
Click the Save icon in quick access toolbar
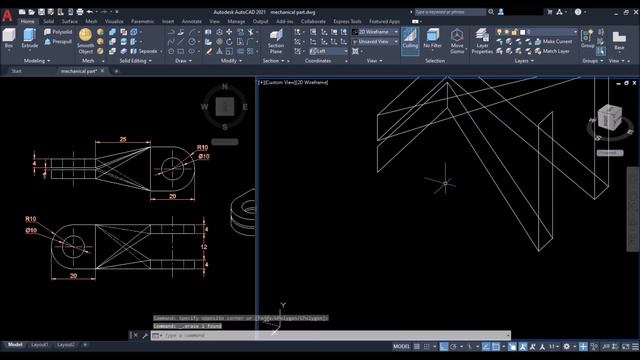41,12
